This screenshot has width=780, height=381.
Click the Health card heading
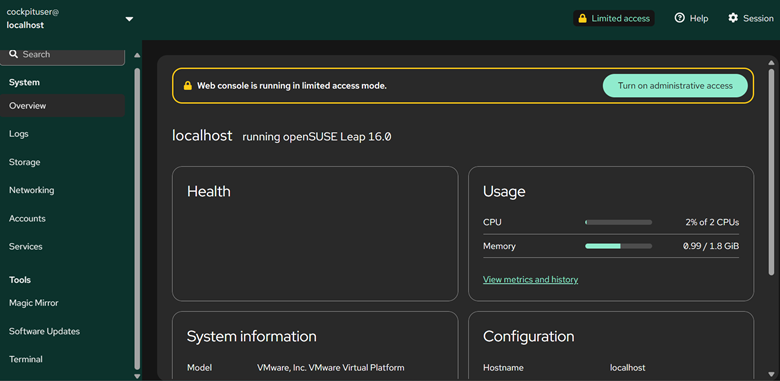[x=209, y=191]
